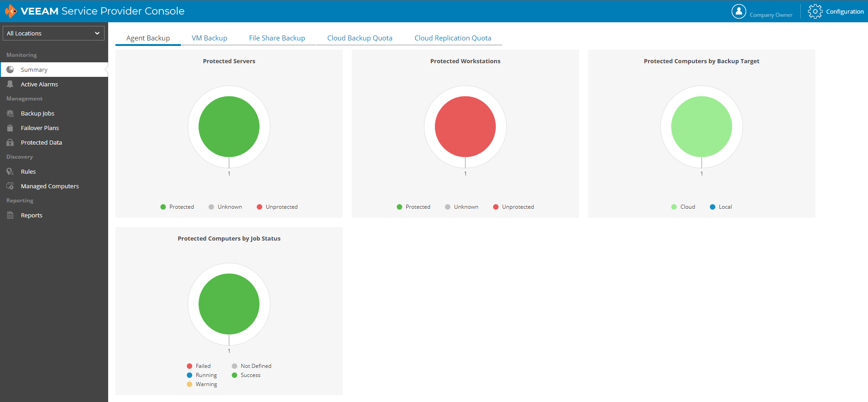Open Rules under Discovery
Image resolution: width=868 pixels, height=402 pixels.
pos(54,171)
